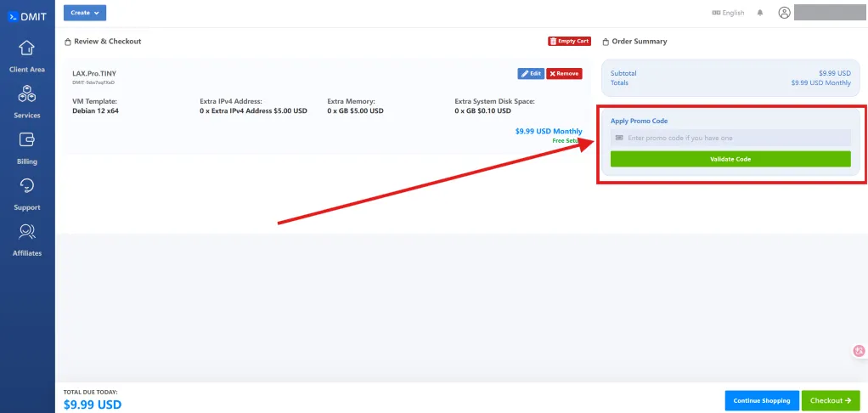Proceed with the Checkout button

(831, 400)
